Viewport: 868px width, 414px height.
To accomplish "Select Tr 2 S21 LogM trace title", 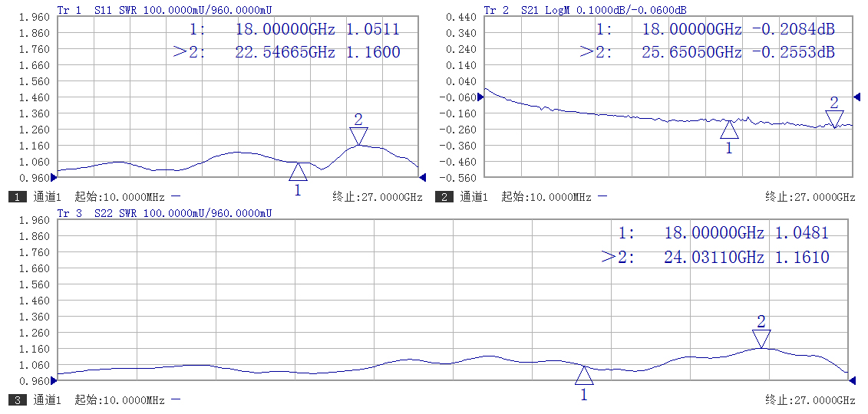I will [x=585, y=9].
